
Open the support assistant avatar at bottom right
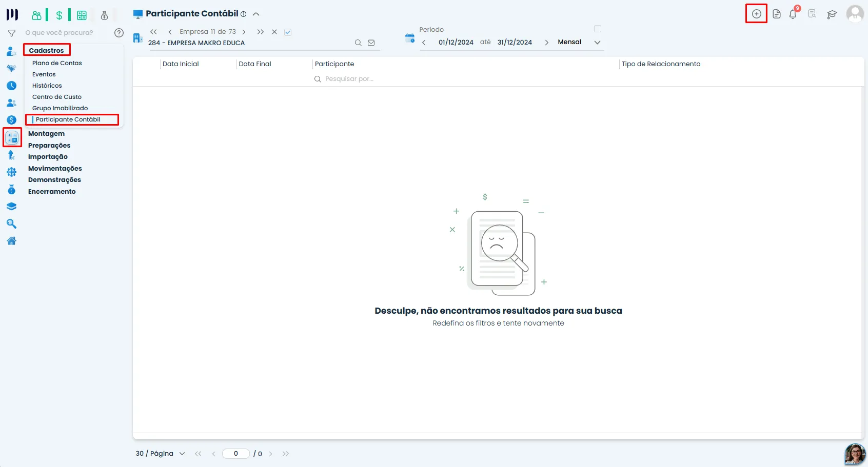click(x=855, y=454)
